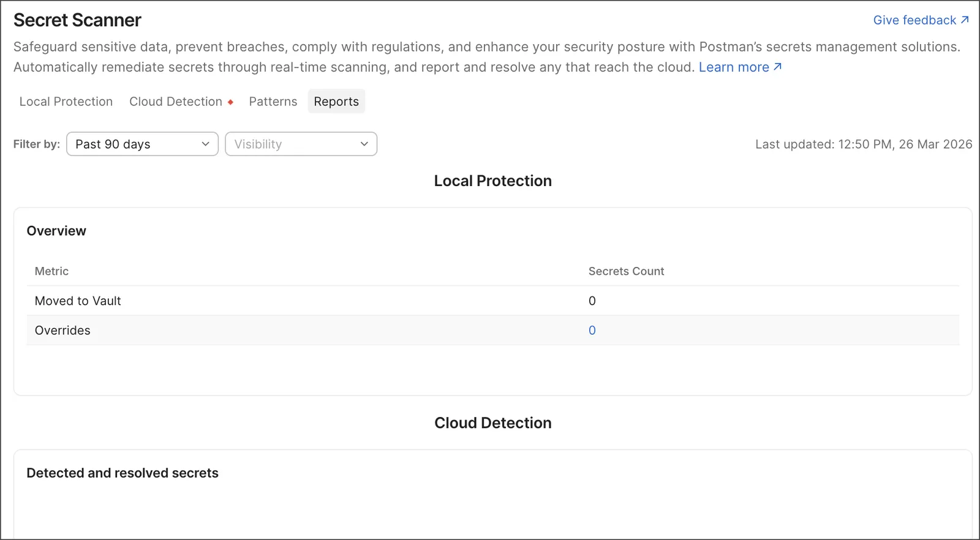Click the red diamond indicator on Cloud Detection

point(230,102)
